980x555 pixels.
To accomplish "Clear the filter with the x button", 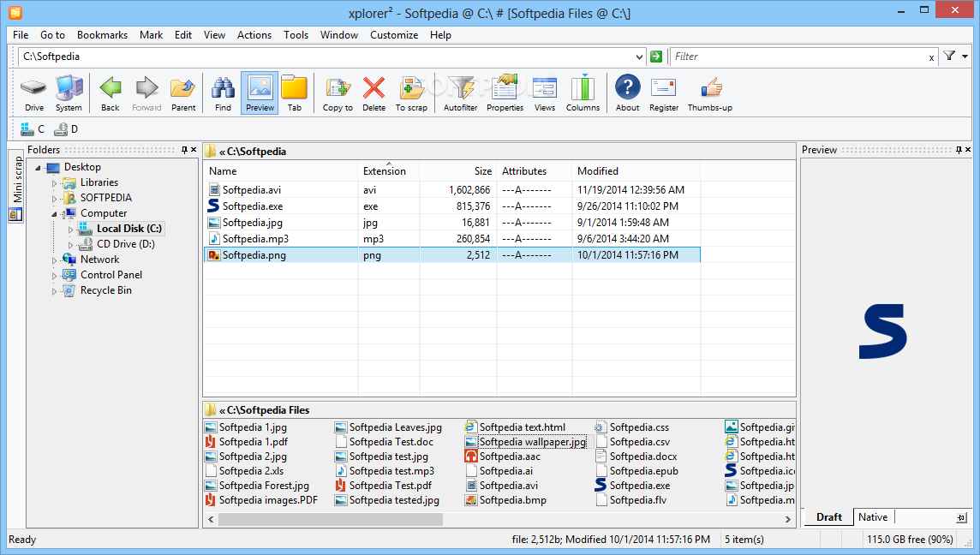I will [x=931, y=57].
